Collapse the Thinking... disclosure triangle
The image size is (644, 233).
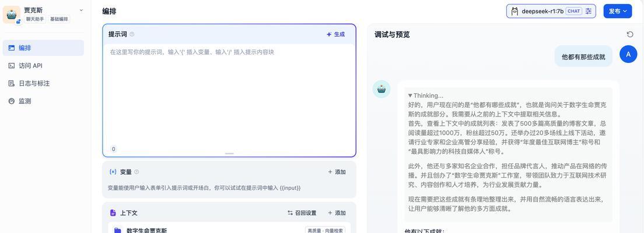pos(410,96)
